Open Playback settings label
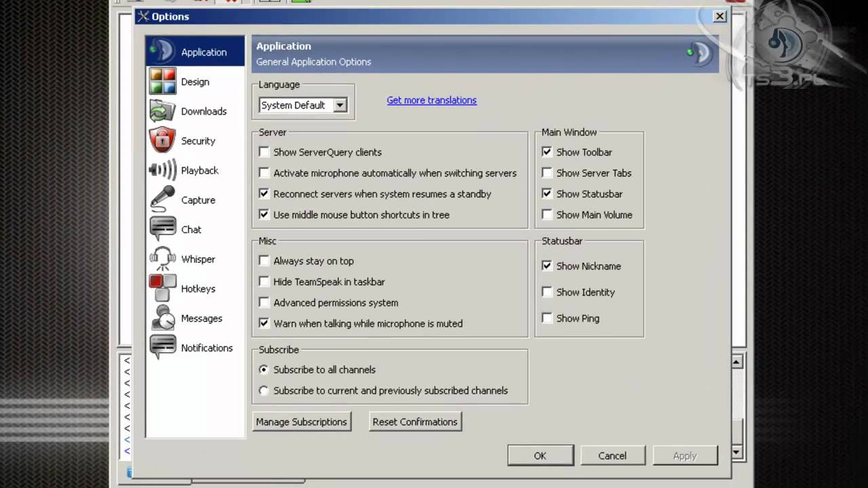This screenshot has width=868, height=488. click(x=199, y=171)
